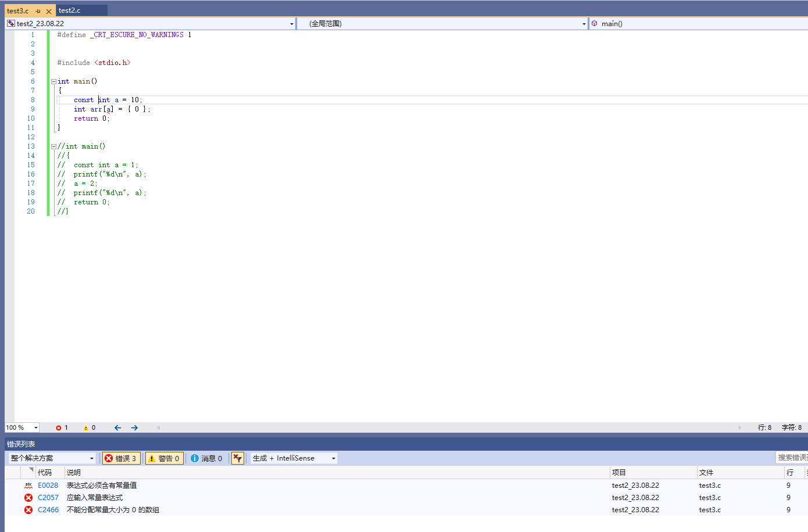Click test3.c file cell in E0028 row

click(x=710, y=486)
